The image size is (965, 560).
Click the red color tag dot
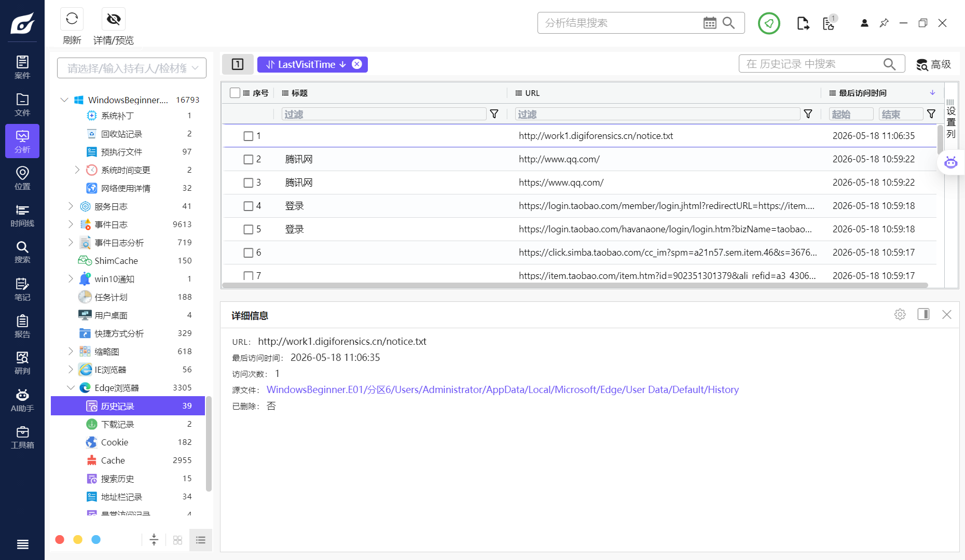[60, 540]
